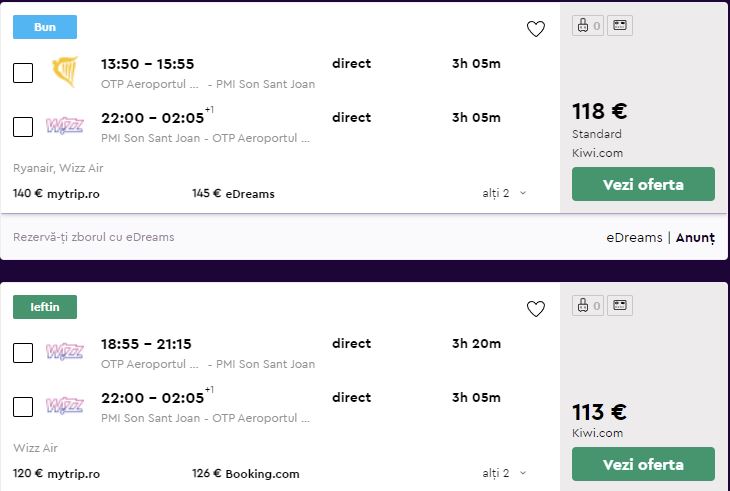Click the baggage icon on the 118 € offer
The height and width of the screenshot is (491, 730).
coord(587,26)
